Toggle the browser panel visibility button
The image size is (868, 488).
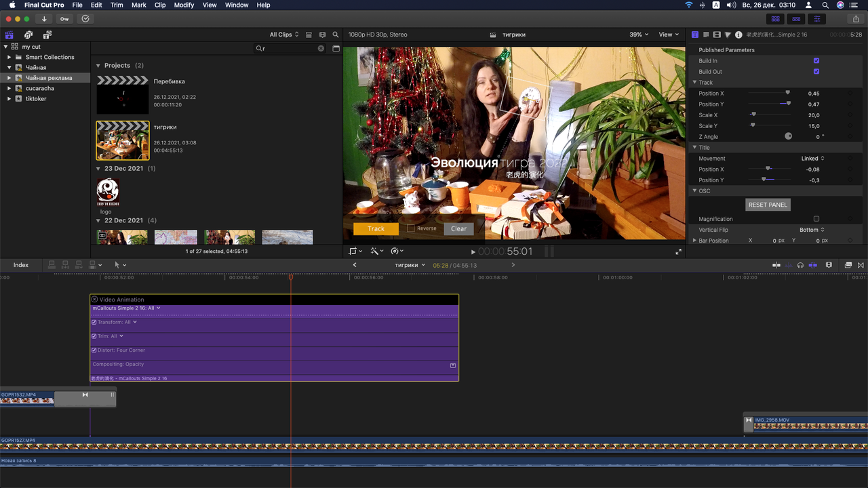(x=775, y=19)
